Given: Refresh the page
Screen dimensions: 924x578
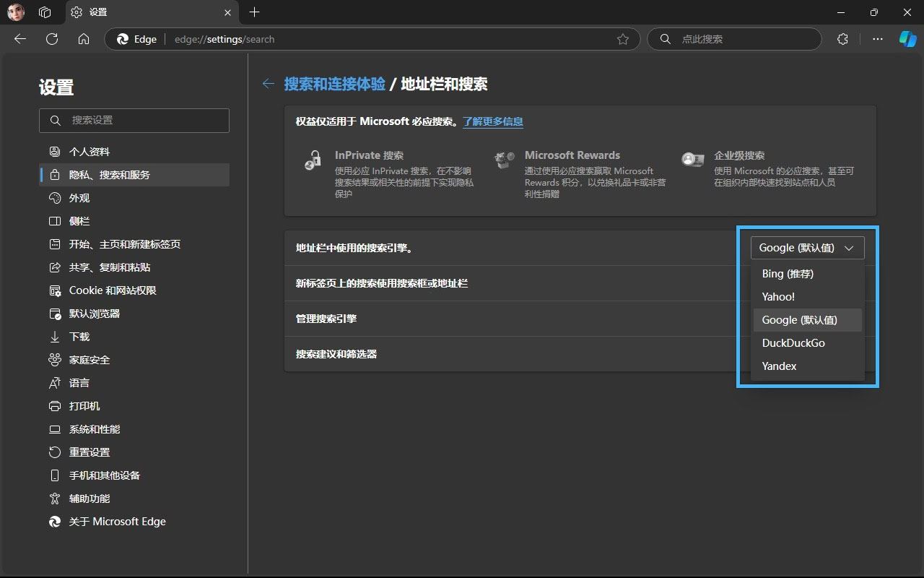Looking at the screenshot, I should click(52, 39).
